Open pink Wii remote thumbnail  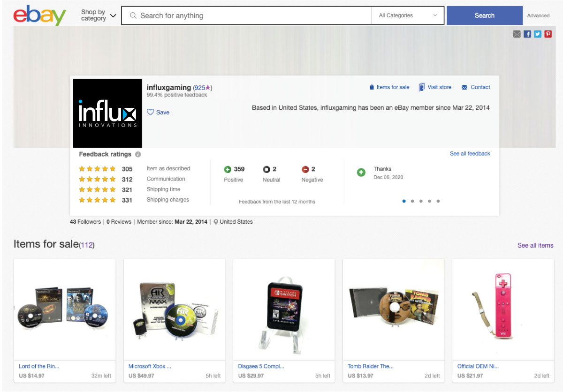[503, 309]
